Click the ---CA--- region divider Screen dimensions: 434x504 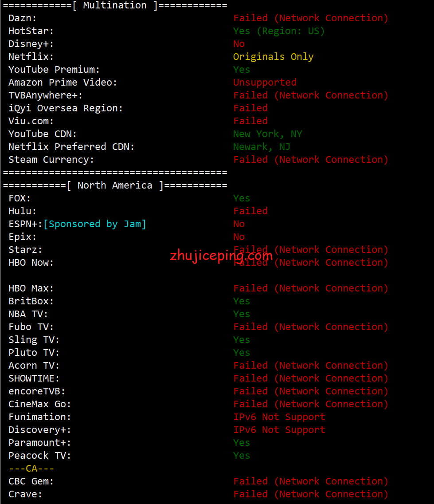point(31,469)
